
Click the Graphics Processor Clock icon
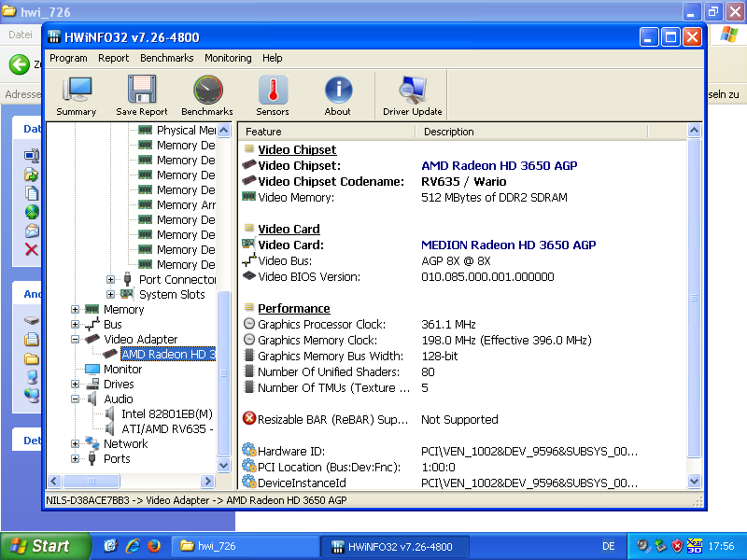pyautogui.click(x=249, y=324)
